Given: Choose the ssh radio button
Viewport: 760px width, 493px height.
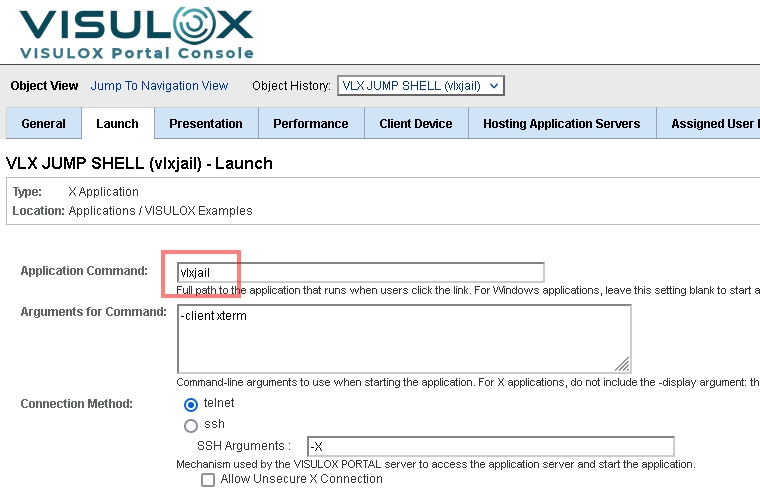Looking at the screenshot, I should coord(191,424).
